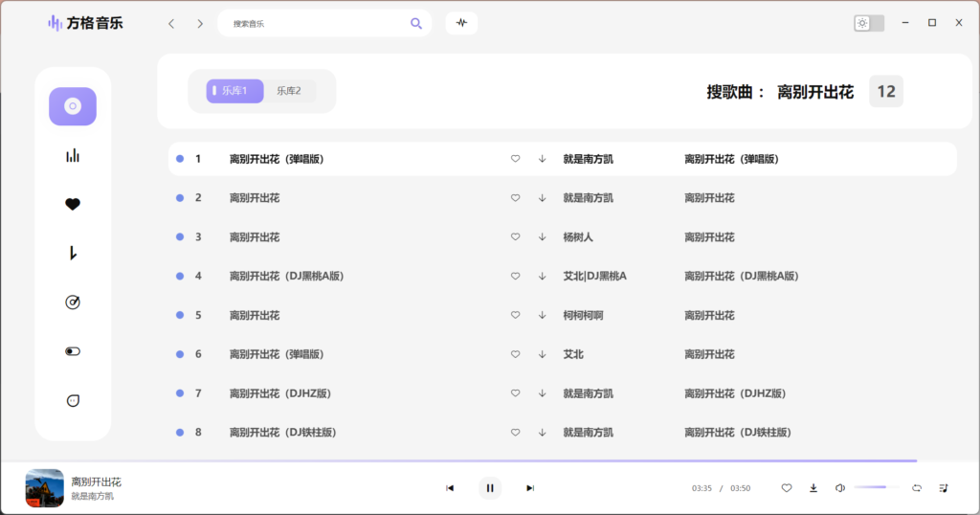The height and width of the screenshot is (515, 980).
Task: Favorite the now-playing song in player bar
Action: click(787, 488)
